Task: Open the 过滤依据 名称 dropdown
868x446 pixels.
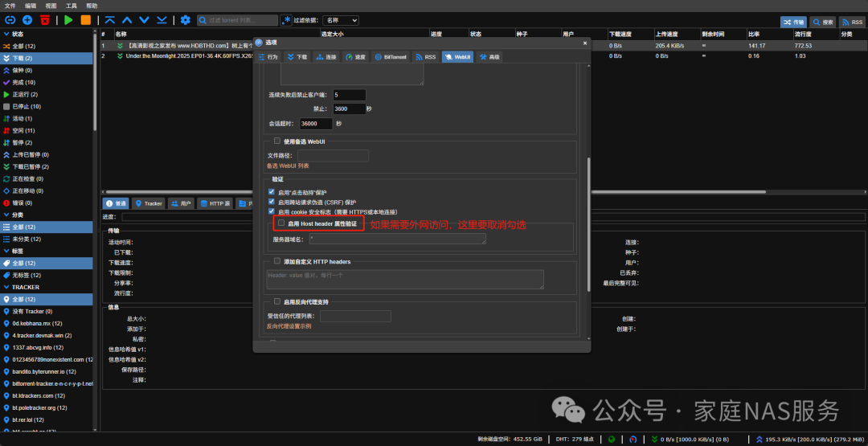Action: click(341, 20)
